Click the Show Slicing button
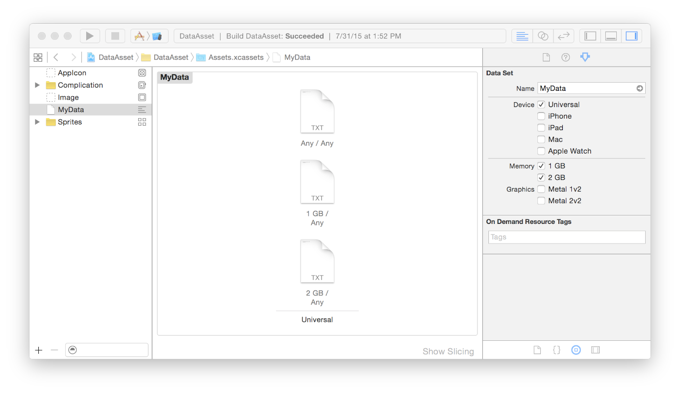Image resolution: width=680 pixels, height=393 pixels. [x=448, y=351]
